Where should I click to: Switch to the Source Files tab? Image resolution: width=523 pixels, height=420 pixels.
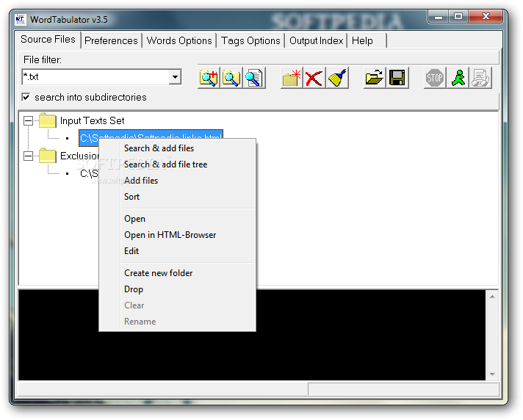48,40
